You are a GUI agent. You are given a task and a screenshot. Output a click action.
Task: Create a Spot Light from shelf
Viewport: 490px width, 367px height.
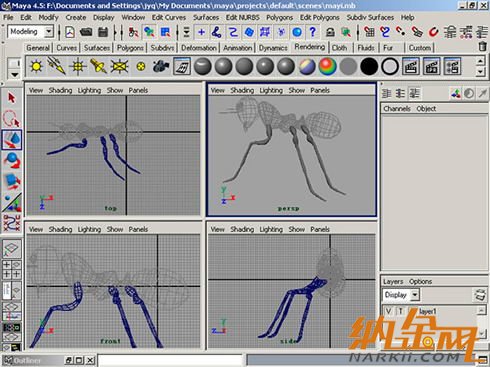pyautogui.click(x=98, y=66)
